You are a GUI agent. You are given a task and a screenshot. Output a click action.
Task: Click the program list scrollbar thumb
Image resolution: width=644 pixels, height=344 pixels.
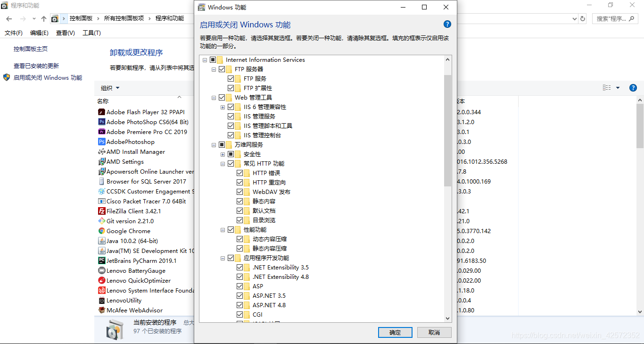tap(640, 126)
